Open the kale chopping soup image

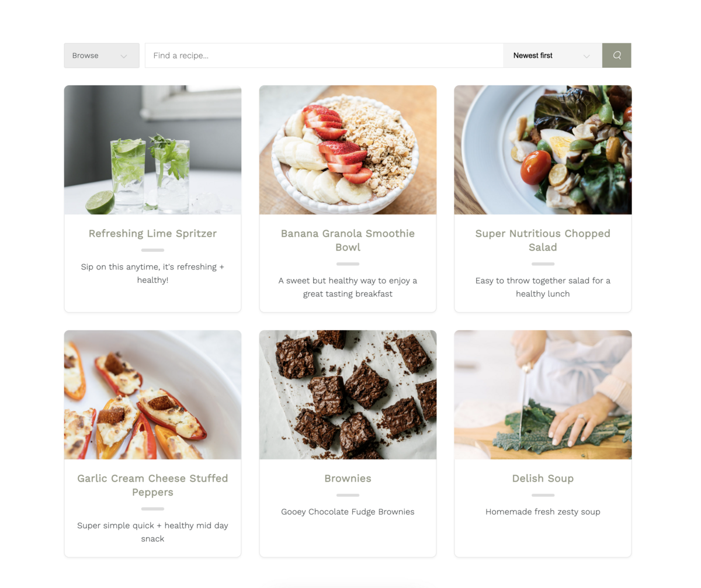pos(543,395)
